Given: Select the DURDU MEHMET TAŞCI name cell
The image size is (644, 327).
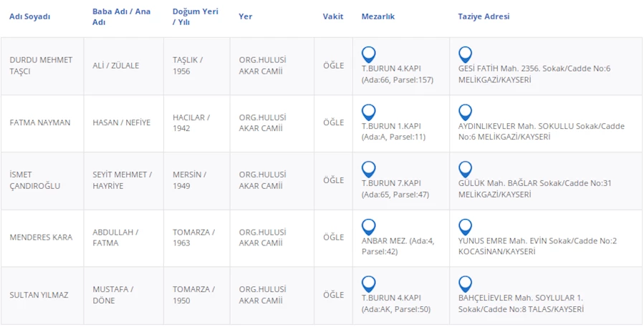Looking at the screenshot, I should 41,66.
